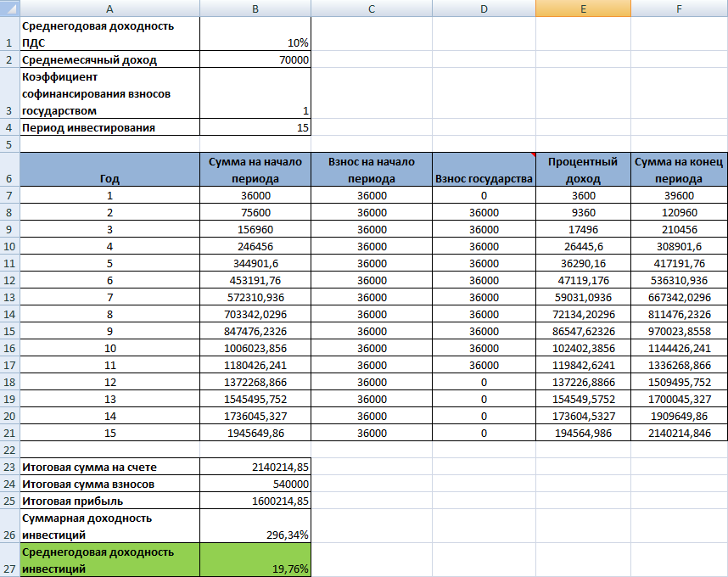Image resolution: width=728 pixels, height=577 pixels.
Task: Select the cell with value 2140214,846
Action: (x=680, y=433)
